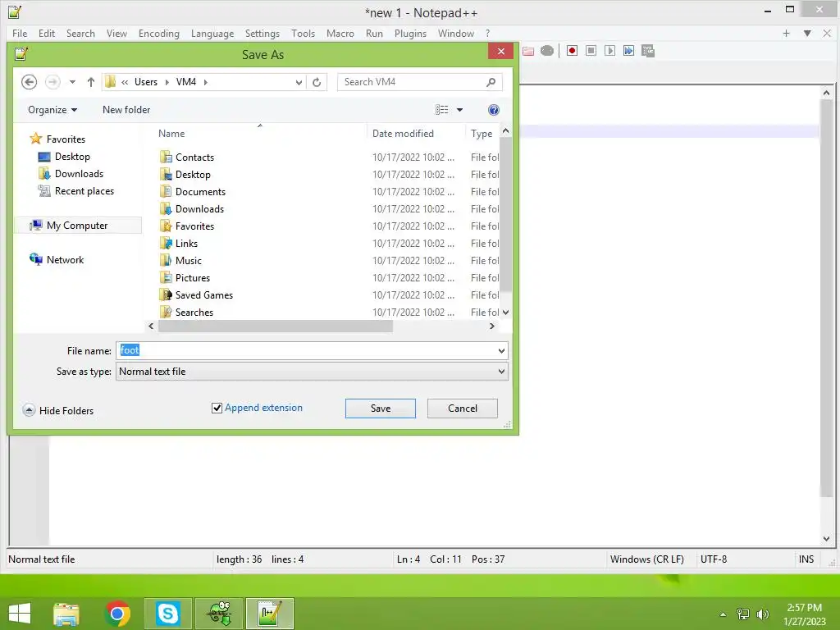The width and height of the screenshot is (840, 630).
Task: Collapse folders with Hide Folders
Action: click(x=58, y=410)
